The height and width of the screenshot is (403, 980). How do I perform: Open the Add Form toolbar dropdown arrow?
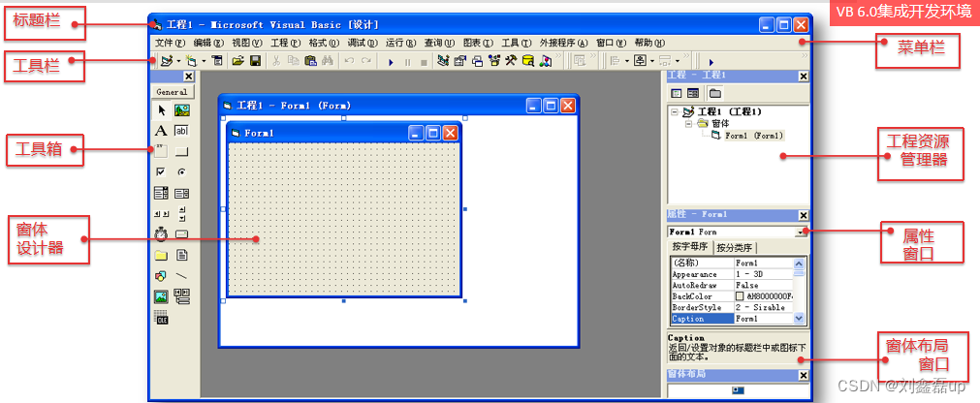204,61
